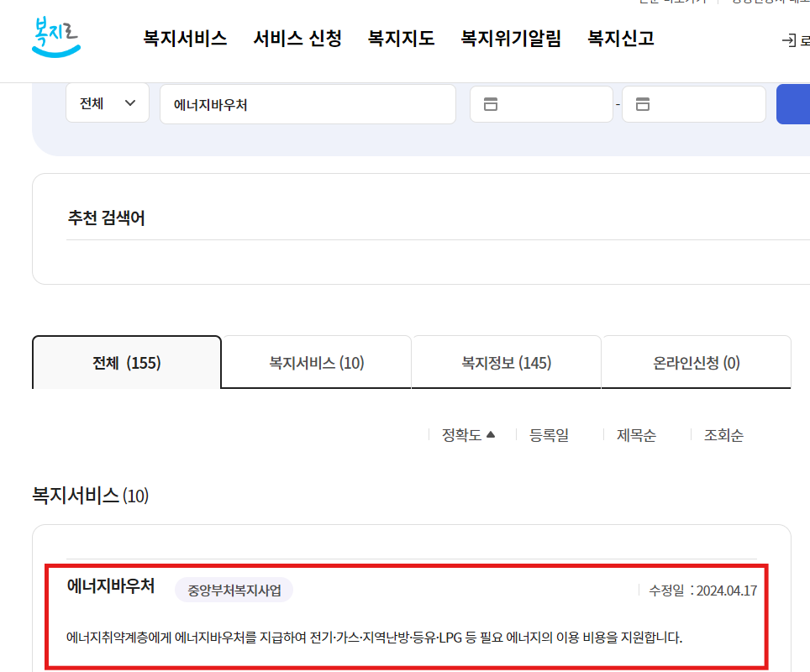
Task: Sort results by 조회순
Action: pos(723,435)
